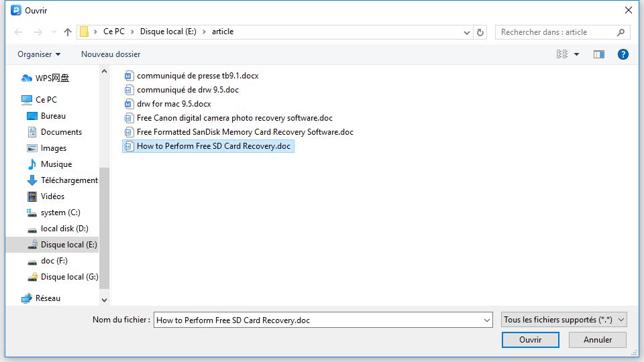Toggle the preview pane icon
This screenshot has height=362, width=644.
tap(599, 54)
